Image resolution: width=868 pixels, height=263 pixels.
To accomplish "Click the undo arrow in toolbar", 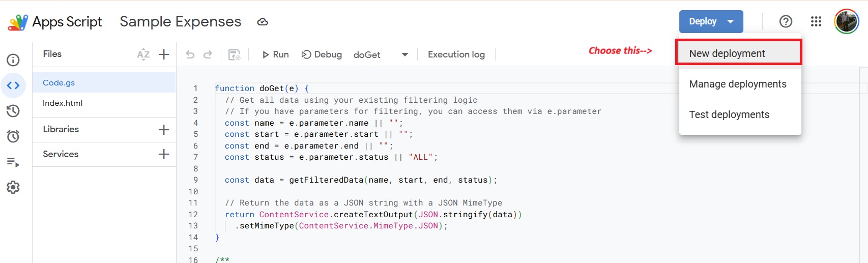I will [190, 54].
